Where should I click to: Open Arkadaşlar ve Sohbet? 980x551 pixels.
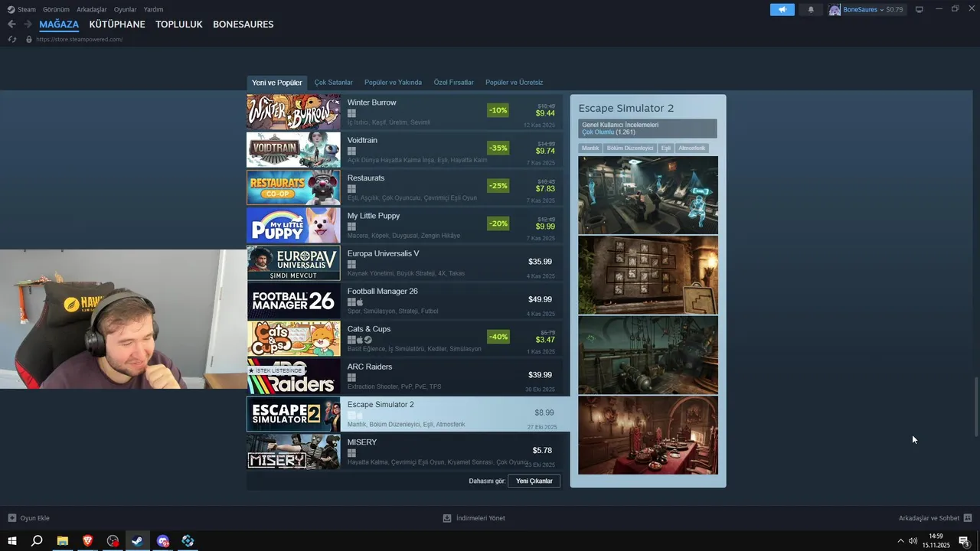tap(935, 518)
